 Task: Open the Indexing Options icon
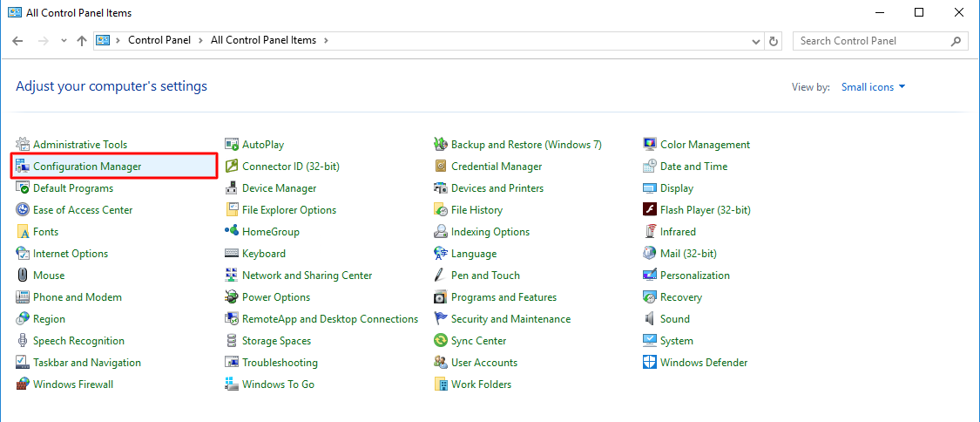tap(441, 232)
